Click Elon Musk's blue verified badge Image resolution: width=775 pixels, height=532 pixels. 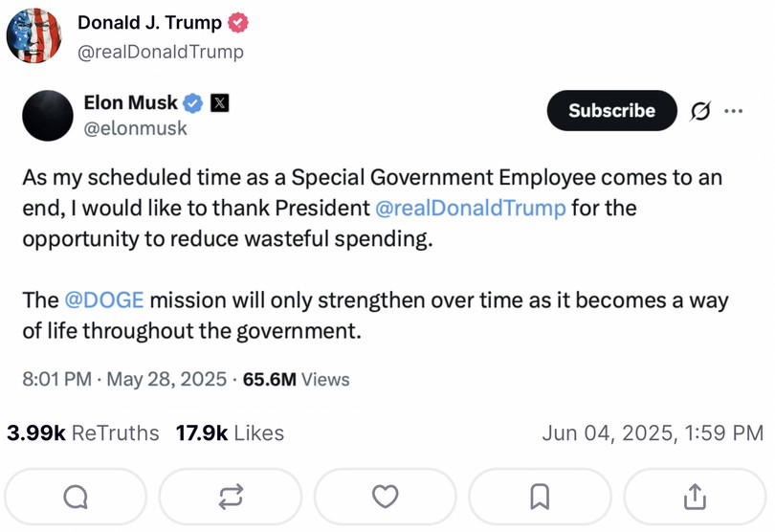coord(193,102)
